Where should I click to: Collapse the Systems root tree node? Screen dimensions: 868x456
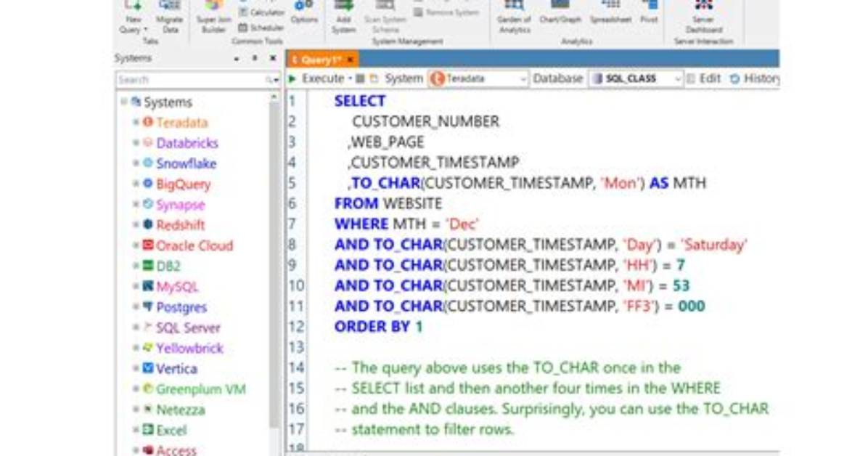click(x=123, y=102)
